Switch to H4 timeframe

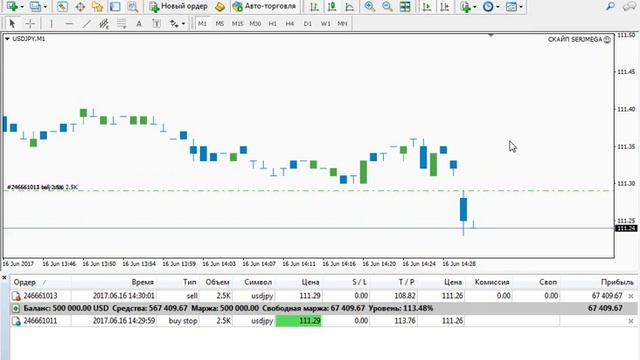(x=290, y=24)
